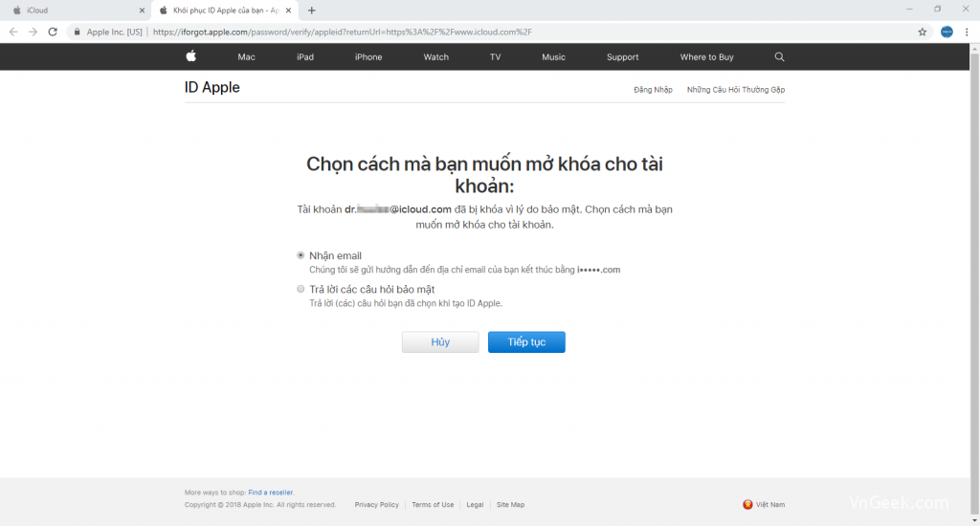The height and width of the screenshot is (526, 980).
Task: Open the Privacy Policy footer link
Action: (x=376, y=505)
